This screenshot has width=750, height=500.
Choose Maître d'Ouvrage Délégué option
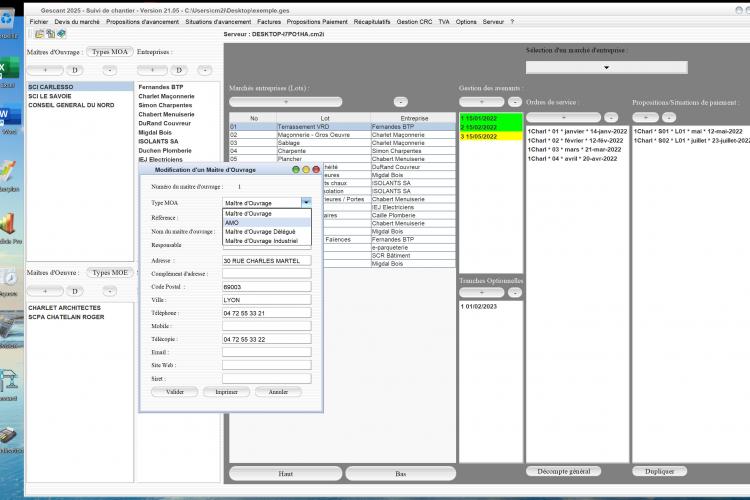(267, 232)
